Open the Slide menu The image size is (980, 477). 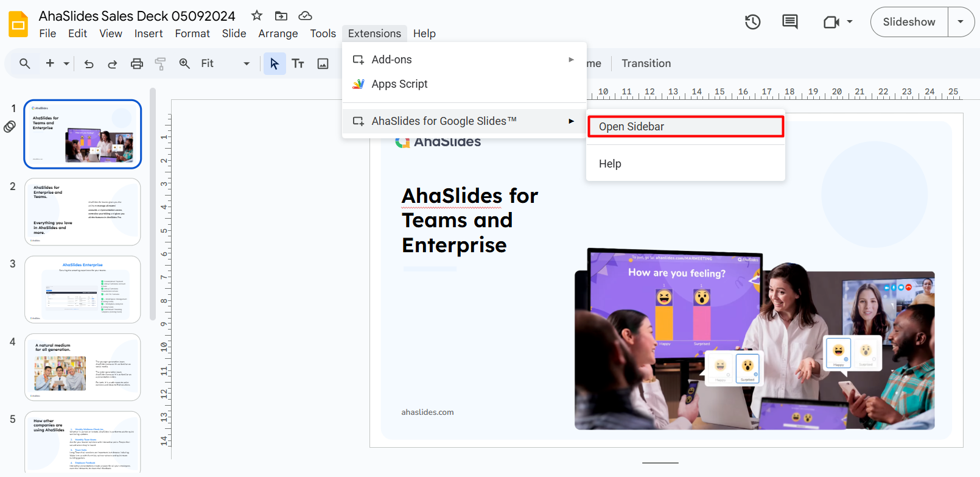tap(234, 34)
